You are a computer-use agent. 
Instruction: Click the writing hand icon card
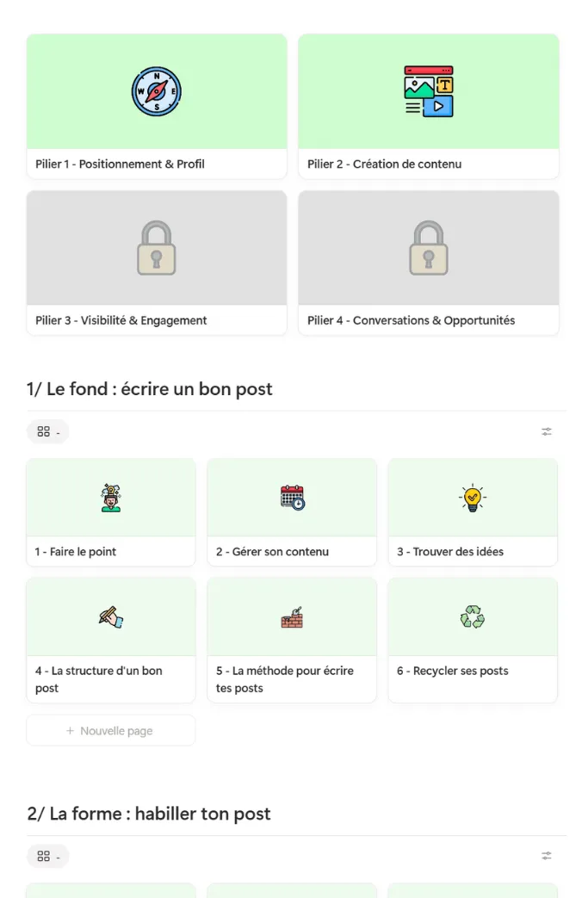click(x=111, y=617)
